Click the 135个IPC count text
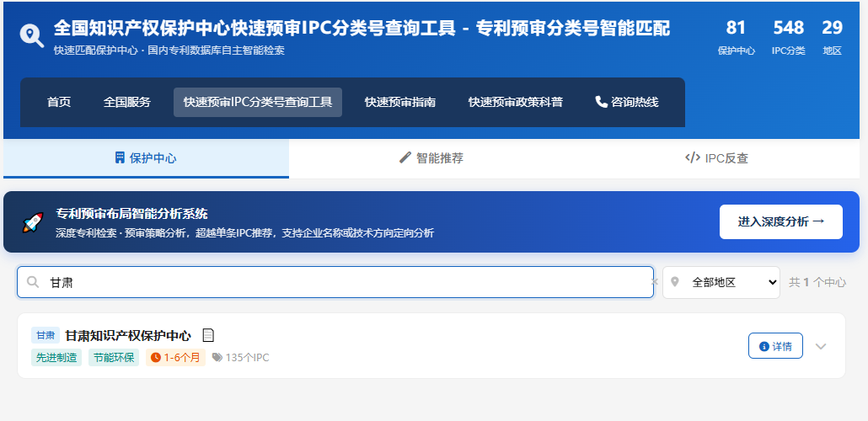This screenshot has height=421, width=868. (x=247, y=357)
